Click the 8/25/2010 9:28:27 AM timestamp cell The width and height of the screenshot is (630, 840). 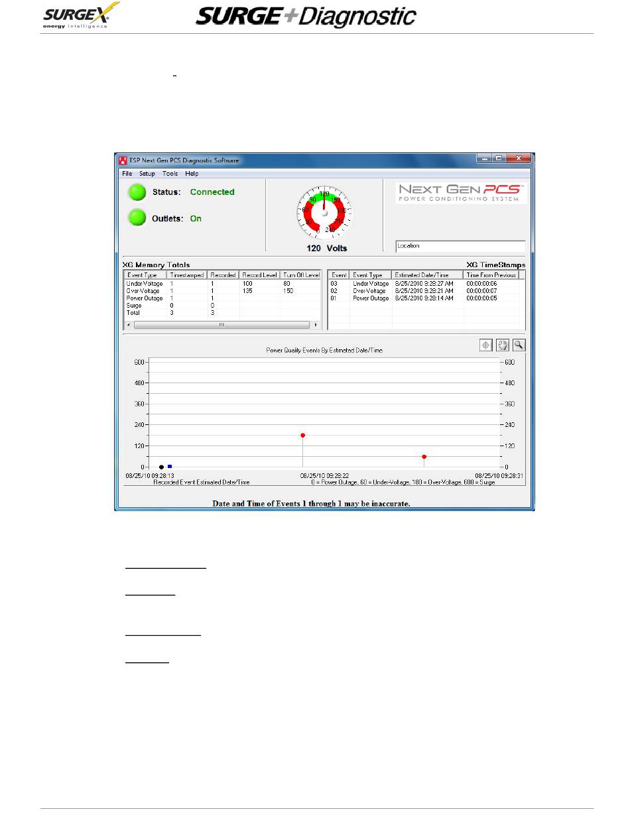[x=424, y=284]
